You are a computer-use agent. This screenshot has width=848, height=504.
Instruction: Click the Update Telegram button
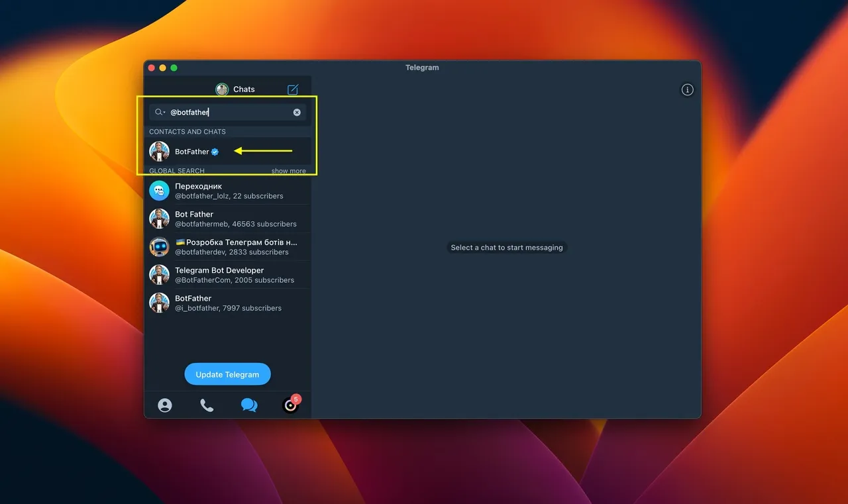[227, 374]
